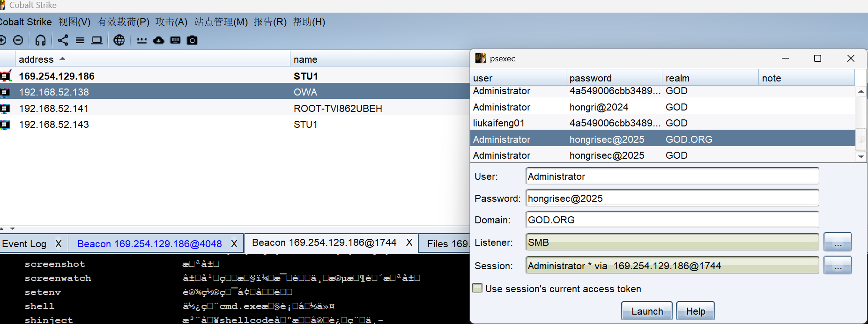The width and height of the screenshot is (868, 324).
Task: Sort targets by name column
Action: pyautogui.click(x=379, y=59)
